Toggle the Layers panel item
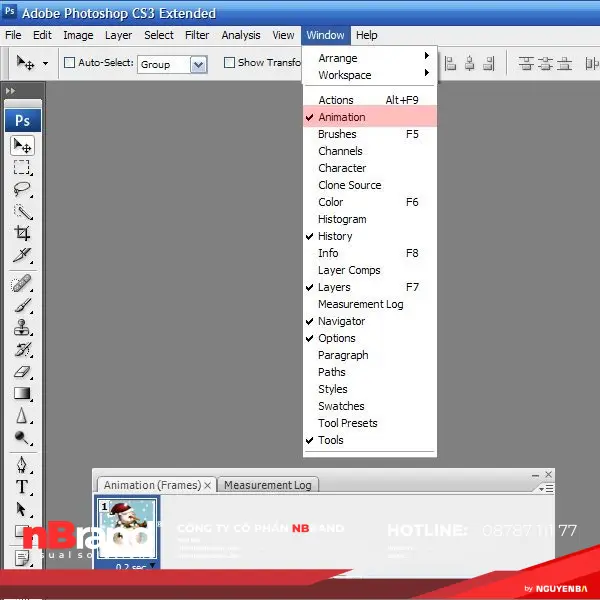The height and width of the screenshot is (600, 600). pos(370,287)
